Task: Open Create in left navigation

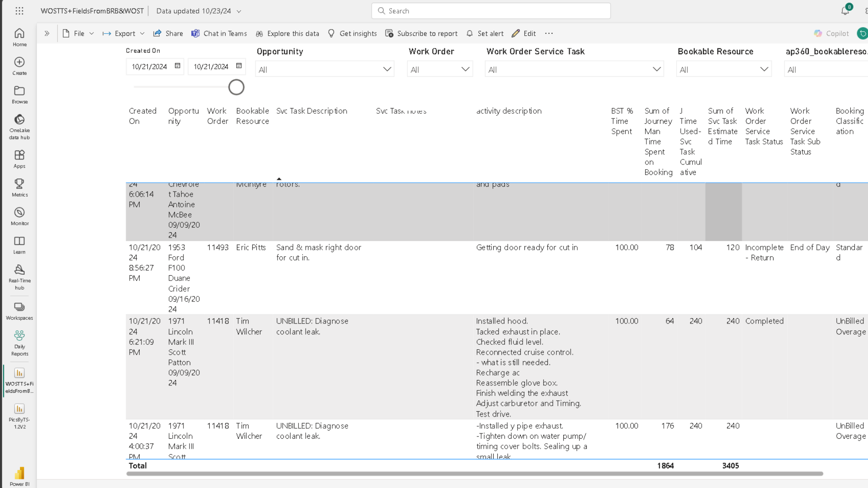Action: [x=19, y=66]
